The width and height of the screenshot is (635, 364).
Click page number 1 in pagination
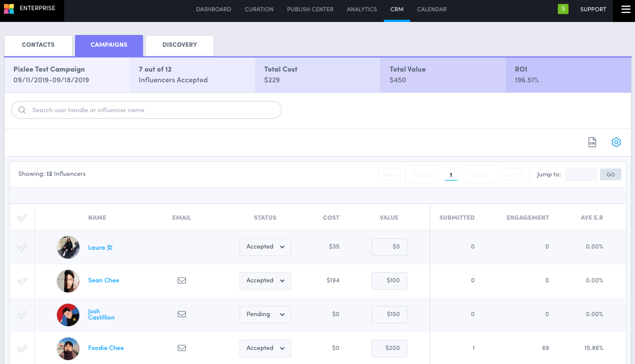451,174
